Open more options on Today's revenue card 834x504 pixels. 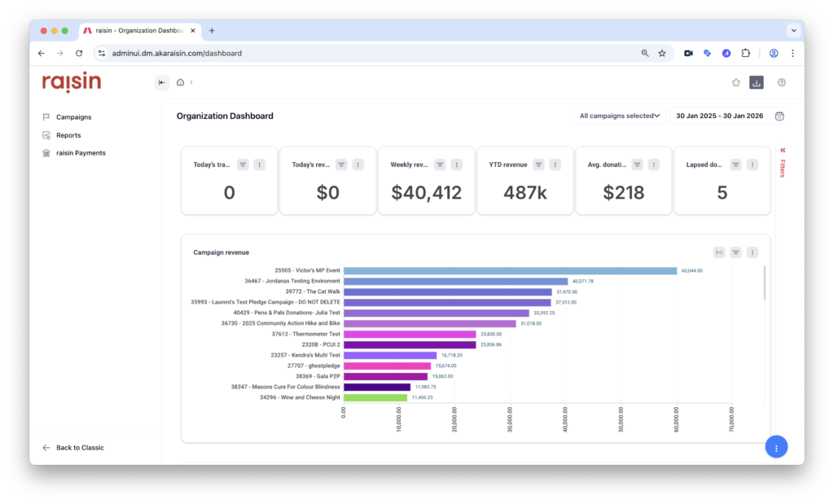coord(358,164)
